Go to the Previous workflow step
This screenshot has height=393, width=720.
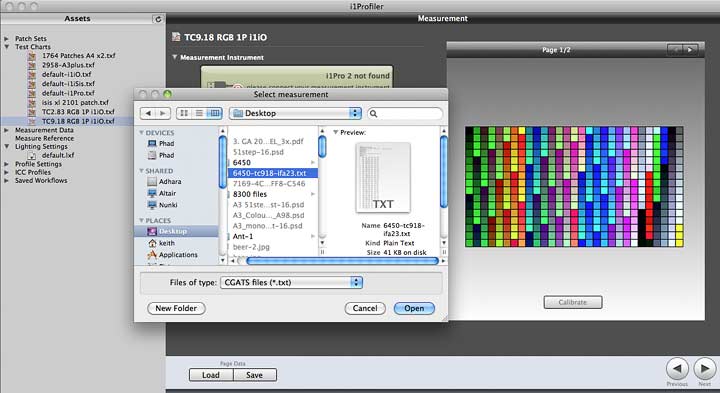(x=677, y=369)
